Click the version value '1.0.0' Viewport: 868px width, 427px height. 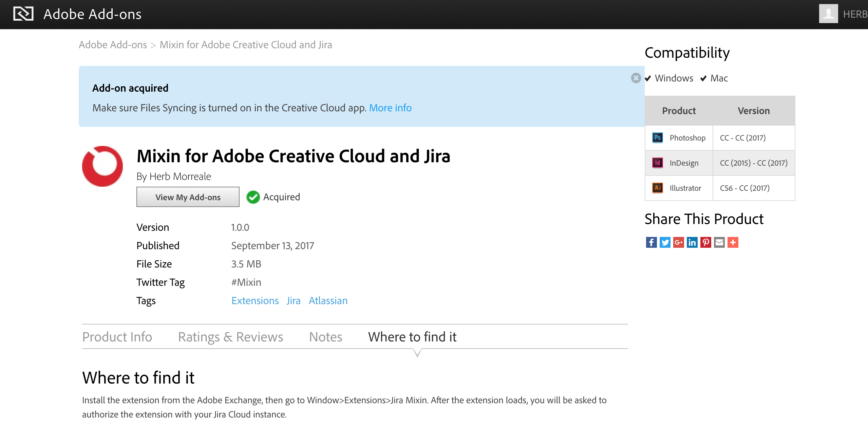click(240, 227)
